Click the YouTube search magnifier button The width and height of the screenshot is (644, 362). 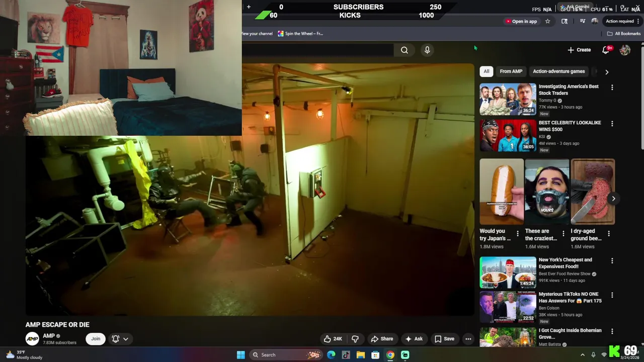coord(405,50)
